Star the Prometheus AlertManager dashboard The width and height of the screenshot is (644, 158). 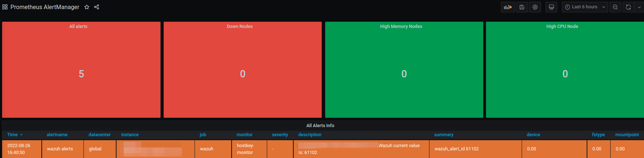87,7
